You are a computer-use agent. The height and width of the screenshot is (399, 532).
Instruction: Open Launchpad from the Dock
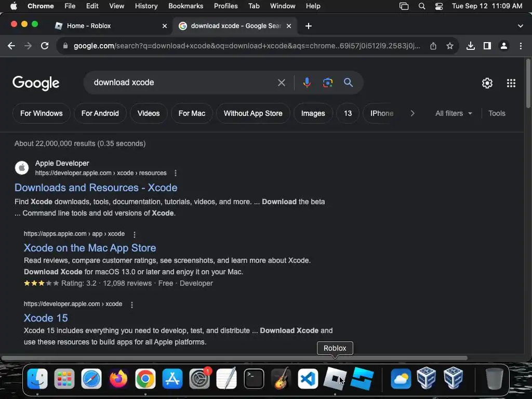64,379
